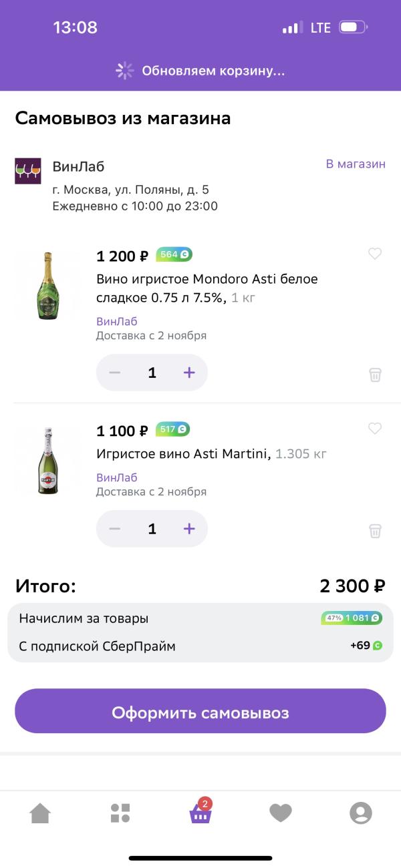The image size is (401, 868).
Task: Decrease Asti Martini quantity with minus
Action: (x=115, y=529)
